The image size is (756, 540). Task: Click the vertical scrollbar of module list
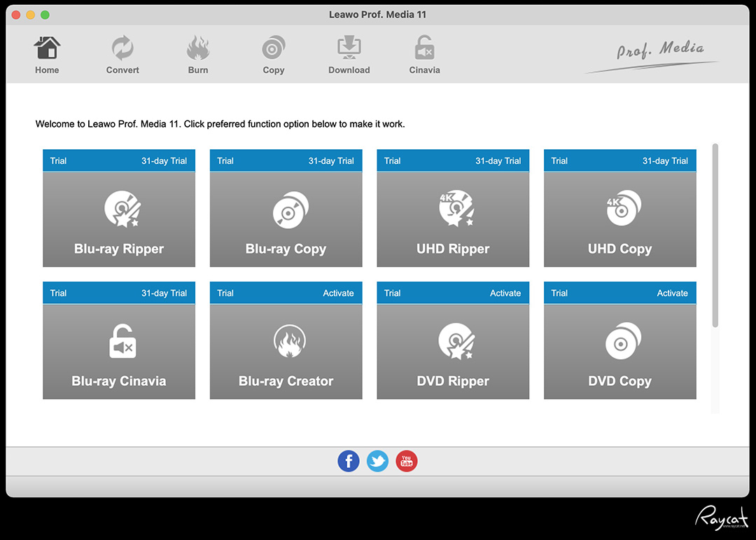pyautogui.click(x=715, y=235)
